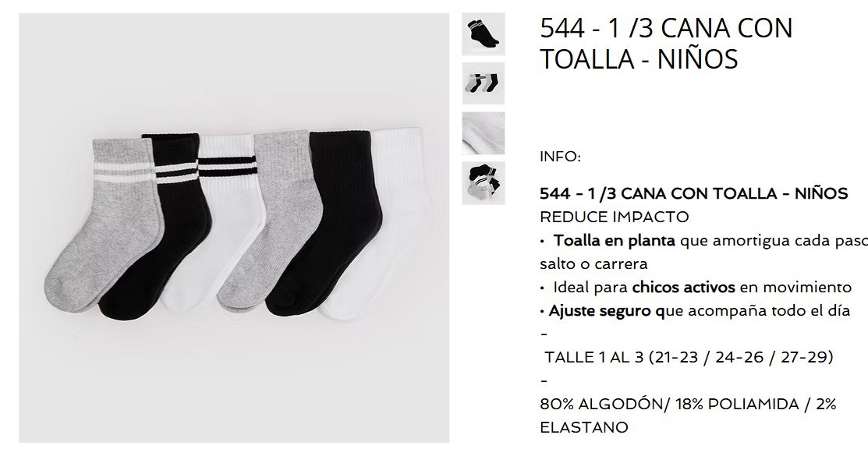Open the thumbnail showing socks in a row

click(484, 83)
